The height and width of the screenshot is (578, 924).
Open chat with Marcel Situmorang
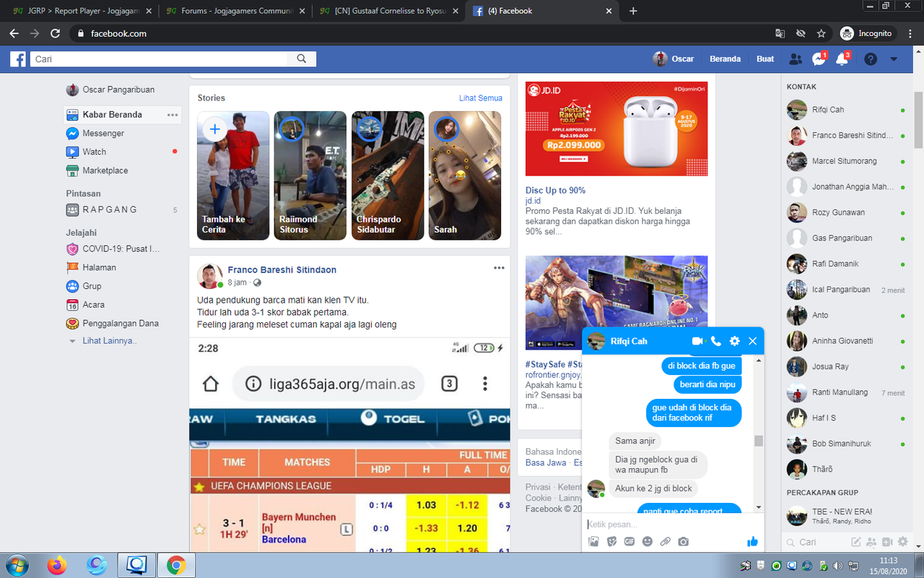(x=845, y=161)
